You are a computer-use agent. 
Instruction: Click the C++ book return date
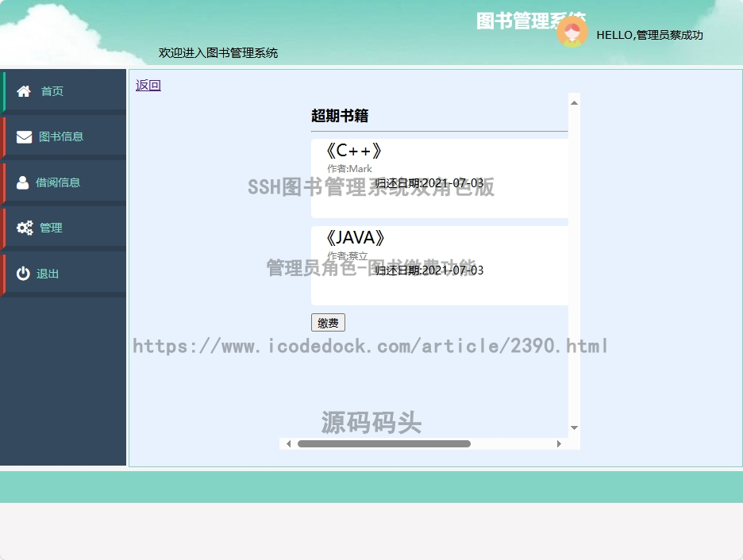[x=429, y=183]
